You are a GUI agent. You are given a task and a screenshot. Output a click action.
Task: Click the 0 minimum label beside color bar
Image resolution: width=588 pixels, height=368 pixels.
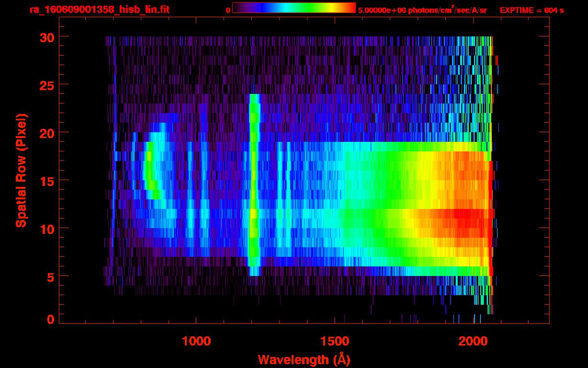tap(228, 10)
